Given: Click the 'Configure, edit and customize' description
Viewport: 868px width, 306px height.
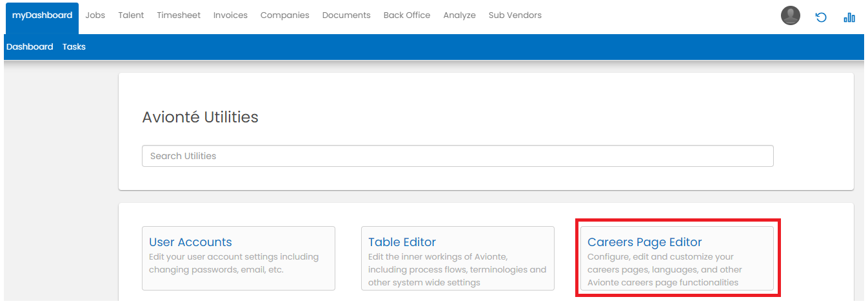Looking at the screenshot, I should pos(665,269).
